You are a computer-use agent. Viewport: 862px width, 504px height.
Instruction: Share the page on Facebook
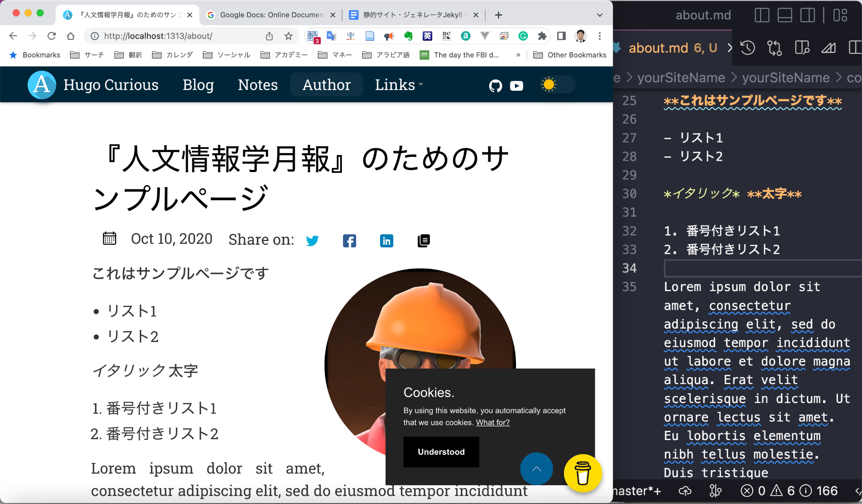pos(349,241)
